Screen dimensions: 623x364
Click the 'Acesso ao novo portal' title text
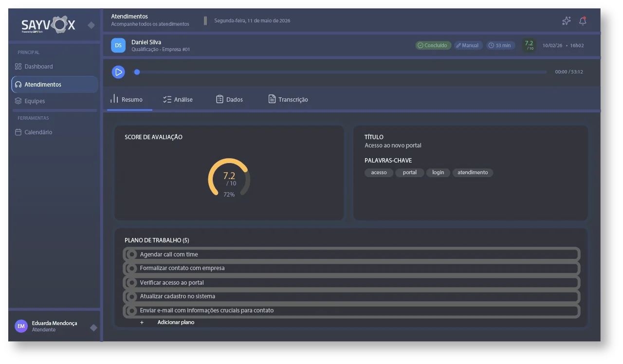pyautogui.click(x=393, y=146)
